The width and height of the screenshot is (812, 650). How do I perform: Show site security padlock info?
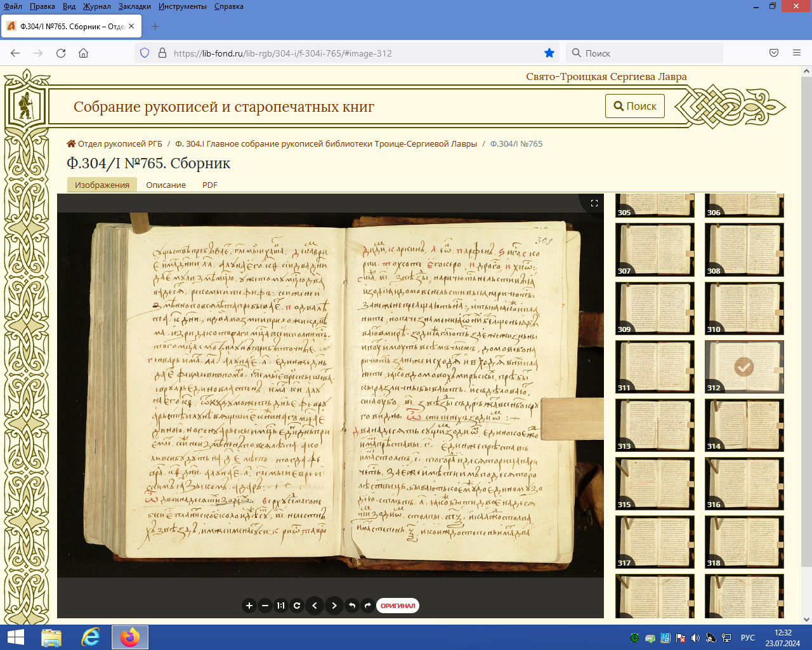coord(162,53)
